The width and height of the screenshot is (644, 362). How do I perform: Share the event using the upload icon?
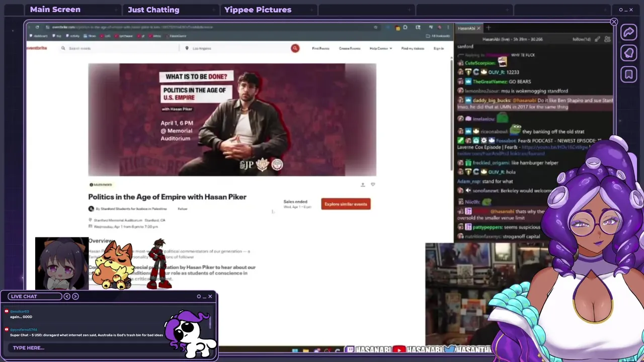pos(363,185)
